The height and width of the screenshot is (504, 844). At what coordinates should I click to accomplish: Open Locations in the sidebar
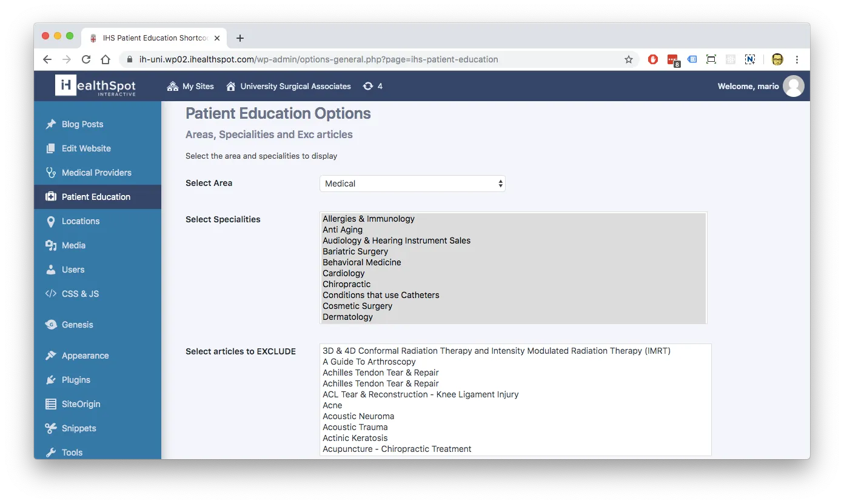pyautogui.click(x=98, y=221)
